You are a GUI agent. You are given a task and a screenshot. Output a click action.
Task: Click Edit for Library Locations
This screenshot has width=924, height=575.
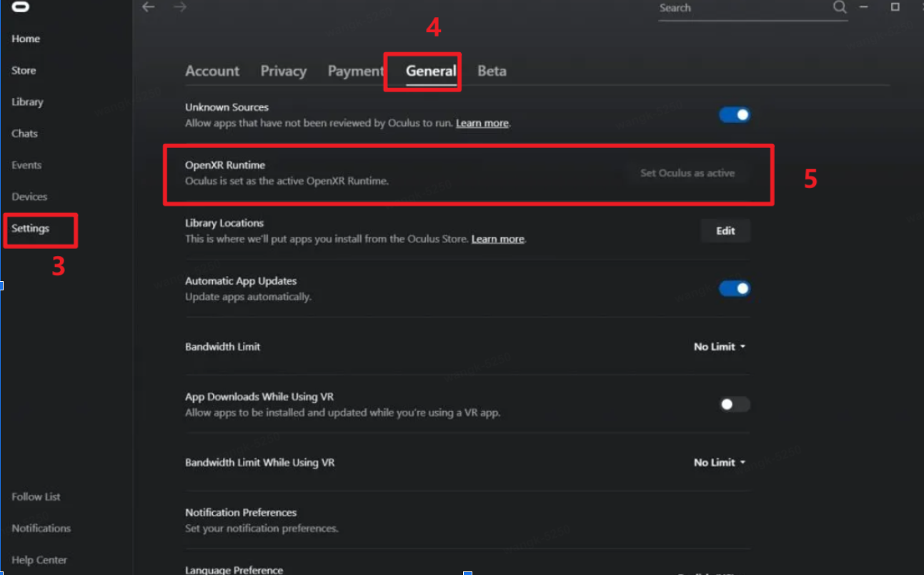[x=725, y=230]
